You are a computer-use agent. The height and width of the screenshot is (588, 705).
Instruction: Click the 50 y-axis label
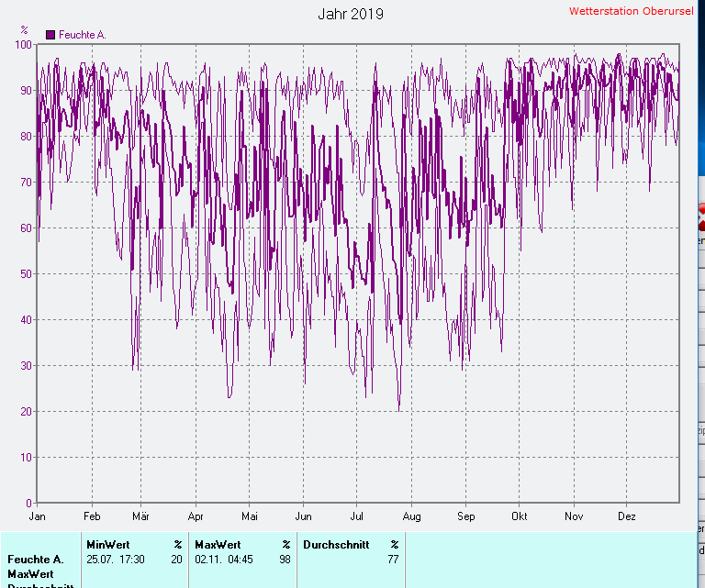coord(26,273)
